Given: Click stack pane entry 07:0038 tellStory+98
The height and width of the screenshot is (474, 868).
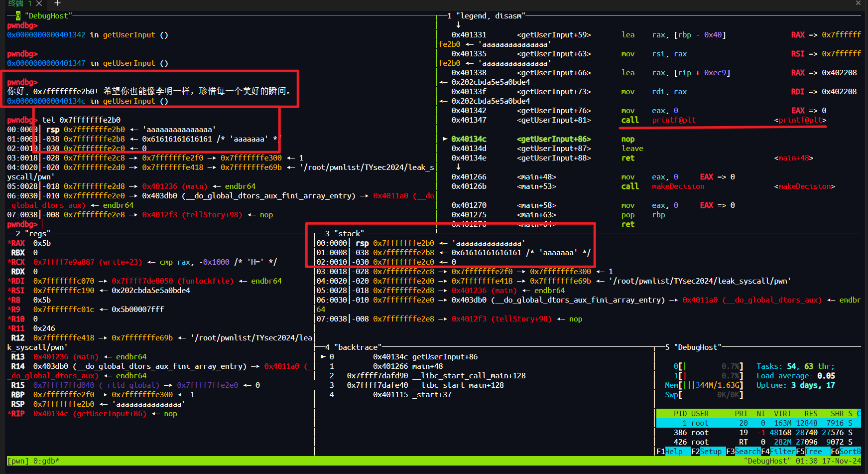Looking at the screenshot, I should point(449,319).
